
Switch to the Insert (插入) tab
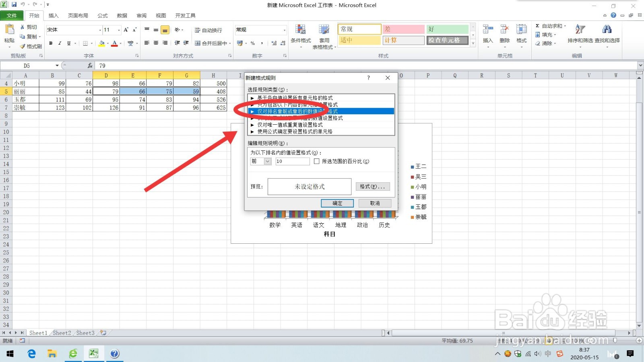coord(54,16)
